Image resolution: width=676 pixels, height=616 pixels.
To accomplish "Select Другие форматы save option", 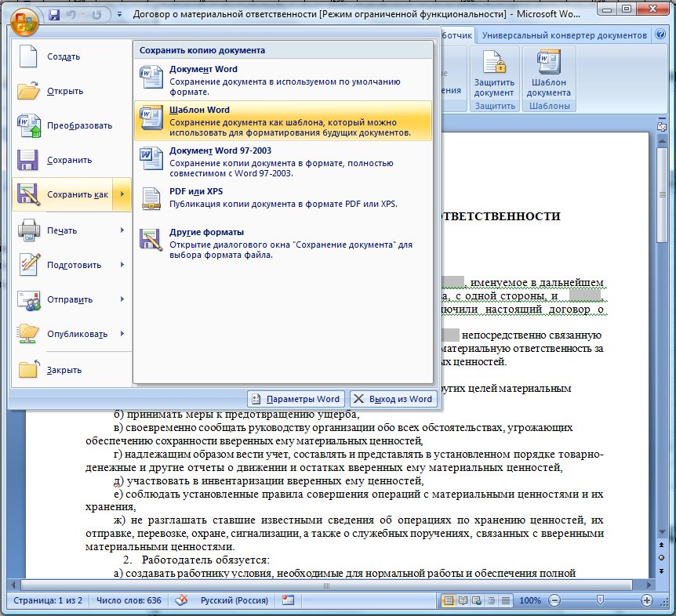I will pos(283,243).
